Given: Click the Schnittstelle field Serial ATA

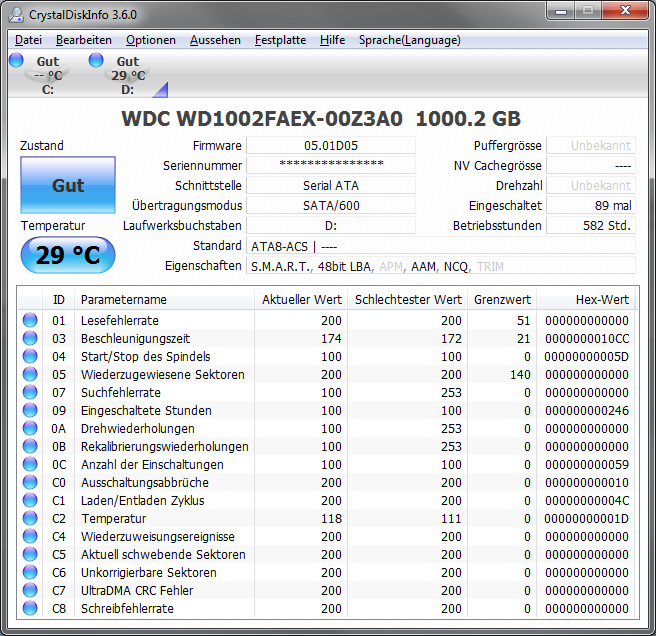Looking at the screenshot, I should pyautogui.click(x=331, y=185).
